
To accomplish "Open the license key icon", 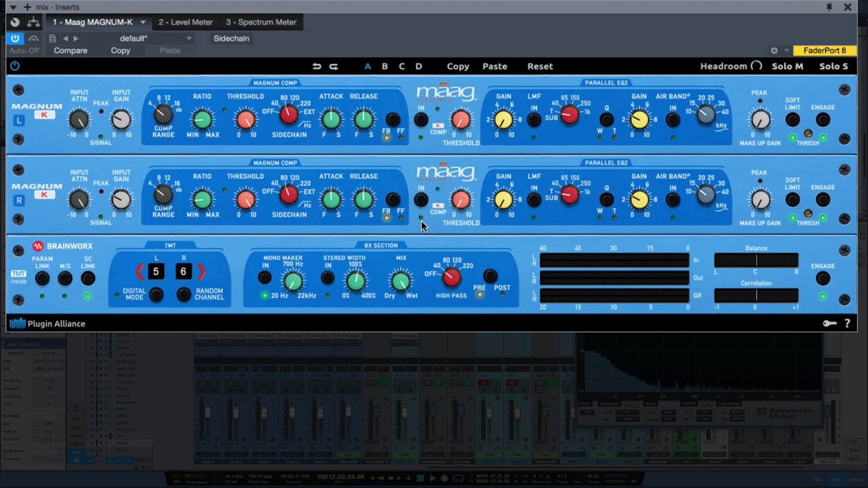I will click(829, 324).
